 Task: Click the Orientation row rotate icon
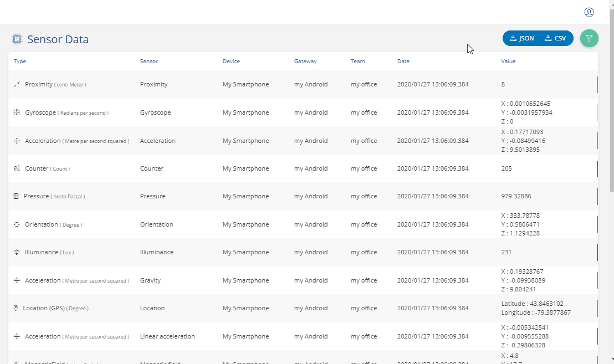(x=17, y=224)
